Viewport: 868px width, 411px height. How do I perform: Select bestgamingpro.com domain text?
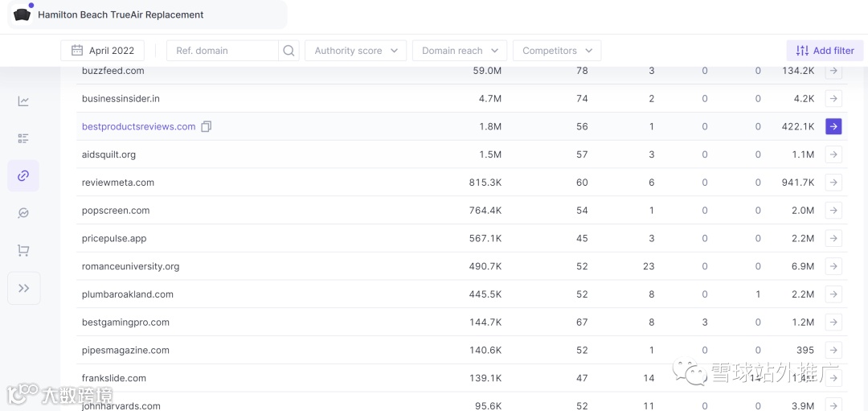pyautogui.click(x=125, y=323)
